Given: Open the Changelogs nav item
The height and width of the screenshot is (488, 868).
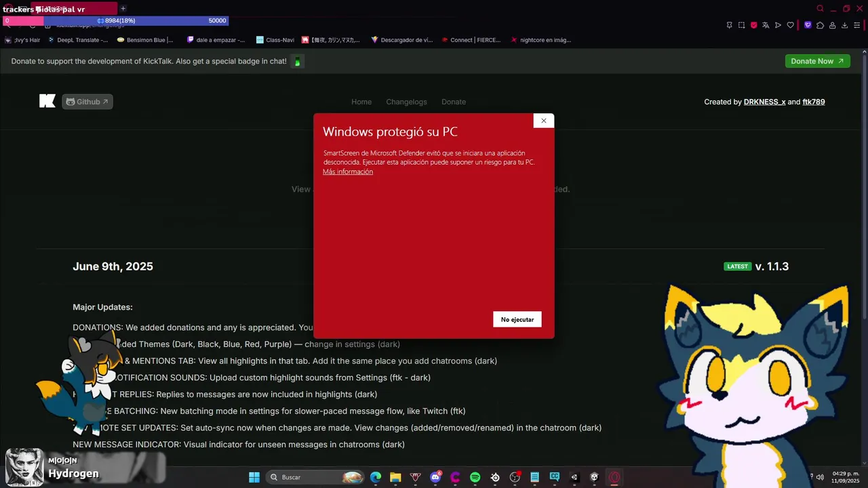Looking at the screenshot, I should point(406,102).
